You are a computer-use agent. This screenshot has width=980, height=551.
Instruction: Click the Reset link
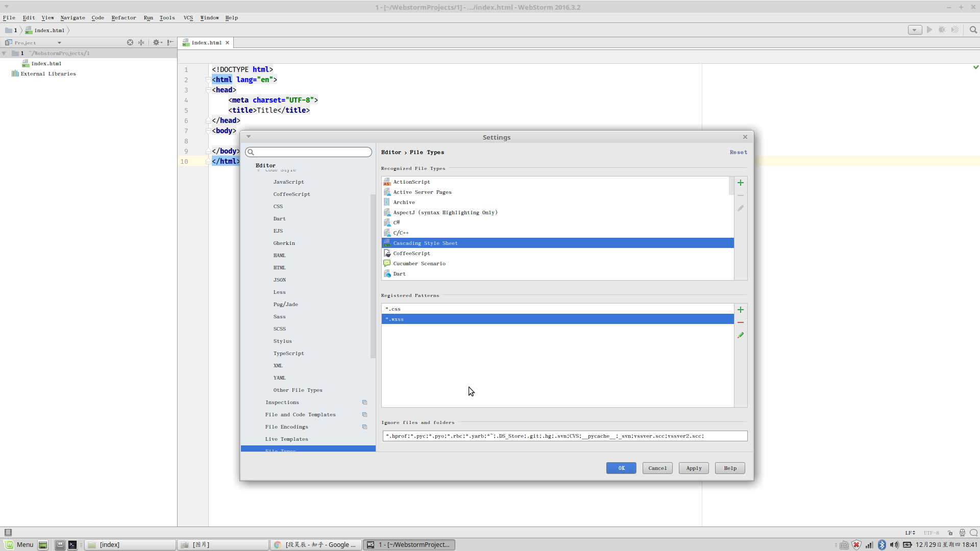coord(738,152)
